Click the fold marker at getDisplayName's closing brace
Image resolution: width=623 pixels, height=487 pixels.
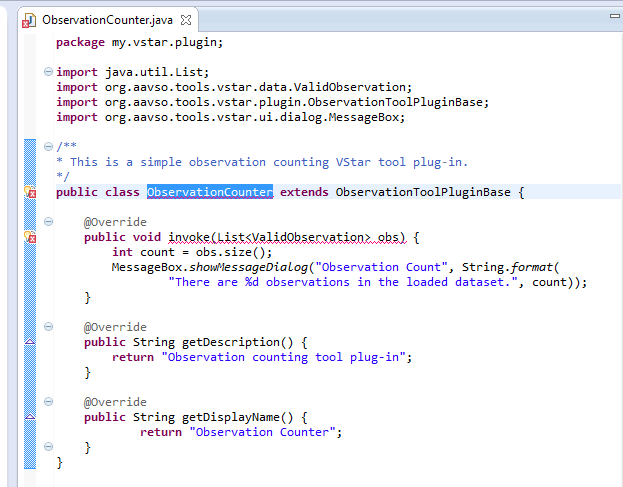48,447
